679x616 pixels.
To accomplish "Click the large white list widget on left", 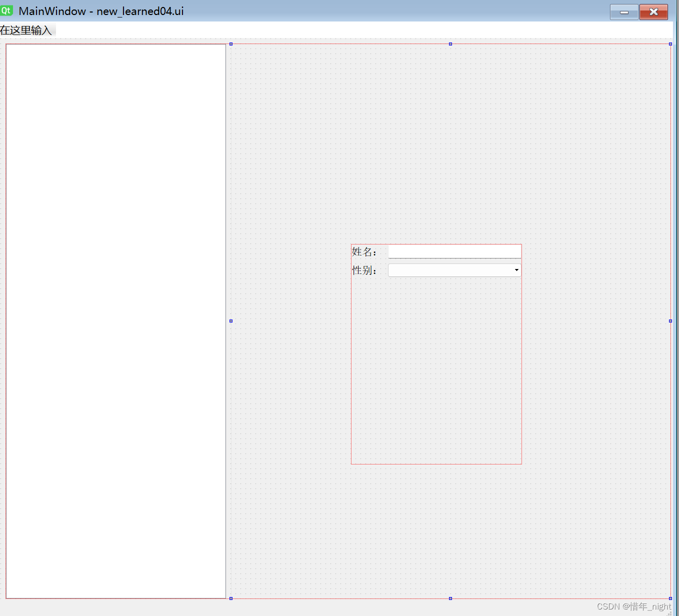I will (x=116, y=321).
